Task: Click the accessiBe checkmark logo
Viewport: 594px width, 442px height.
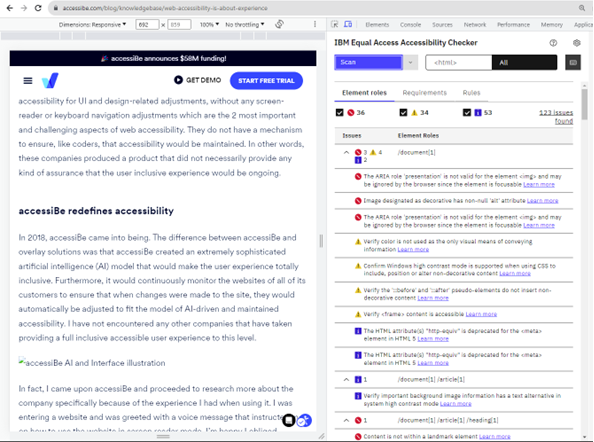Action: click(x=50, y=80)
